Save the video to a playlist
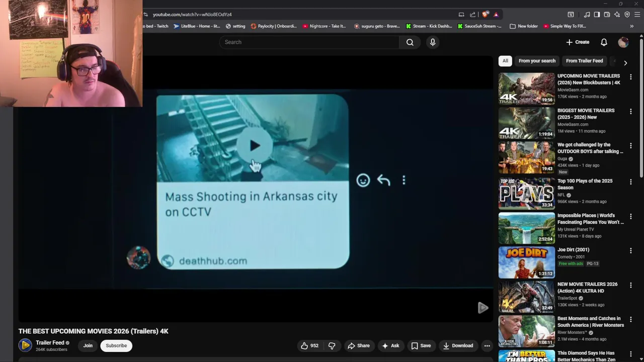The image size is (644, 362). 421,346
